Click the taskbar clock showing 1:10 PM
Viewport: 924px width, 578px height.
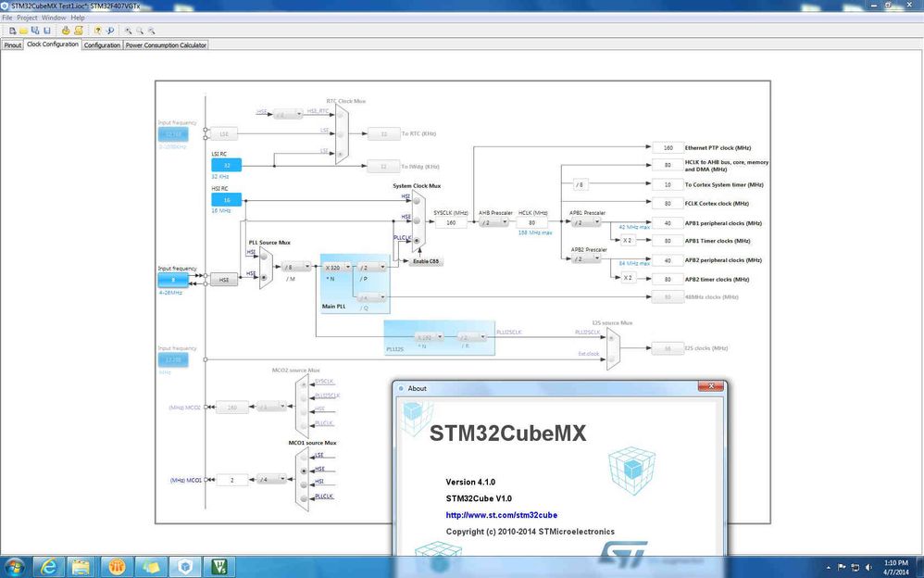point(895,568)
